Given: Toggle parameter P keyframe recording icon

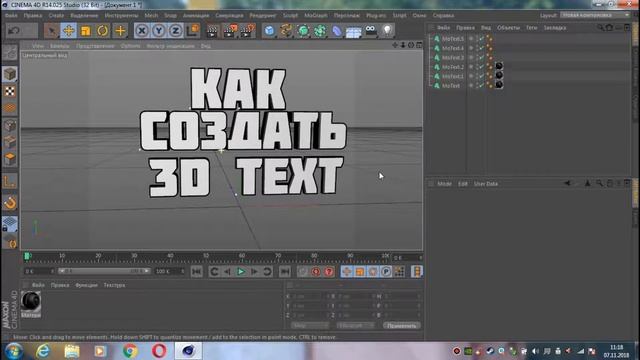Looking at the screenshot, I should click(386, 271).
